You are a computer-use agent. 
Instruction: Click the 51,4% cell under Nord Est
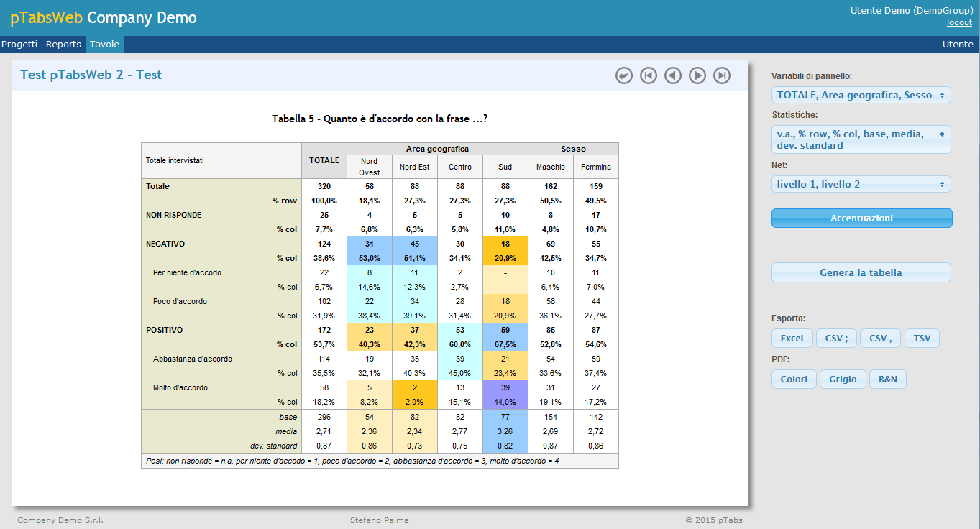click(x=415, y=258)
